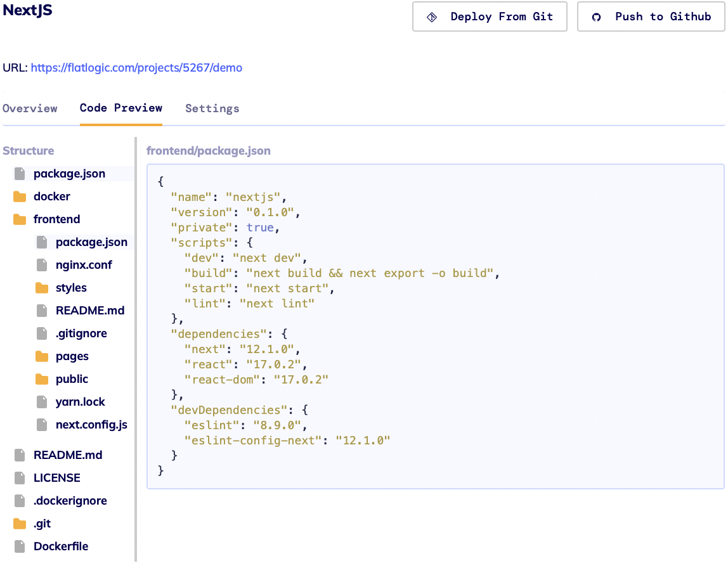Click the nginx.conf file icon
This screenshot has height=568, width=728.
click(42, 264)
